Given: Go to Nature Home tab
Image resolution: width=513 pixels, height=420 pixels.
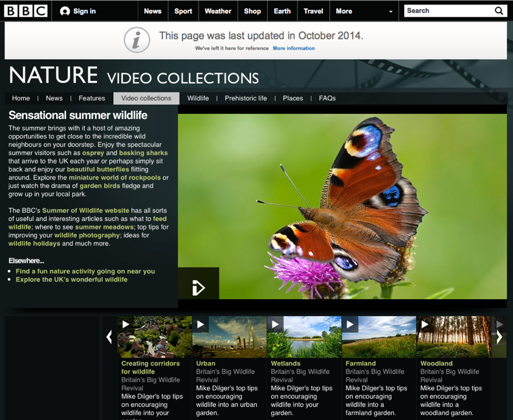Looking at the screenshot, I should coord(21,98).
